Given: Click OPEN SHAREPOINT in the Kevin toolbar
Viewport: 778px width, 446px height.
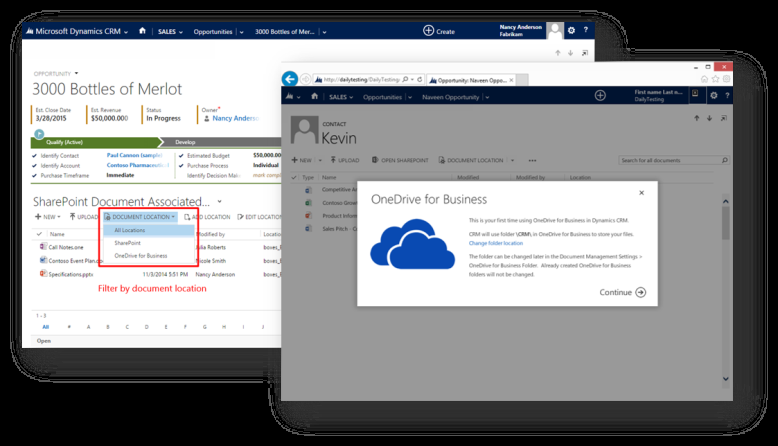Looking at the screenshot, I should coord(400,160).
